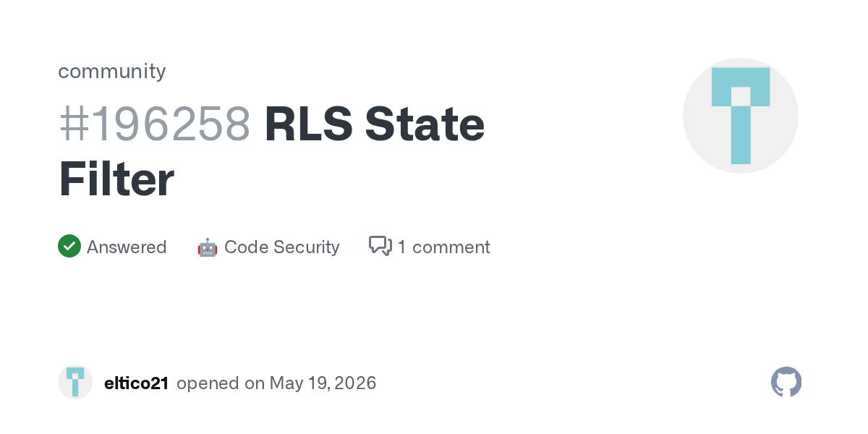This screenshot has width=868, height=434.
Task: Open the eltico21 username profile
Action: click(137, 383)
